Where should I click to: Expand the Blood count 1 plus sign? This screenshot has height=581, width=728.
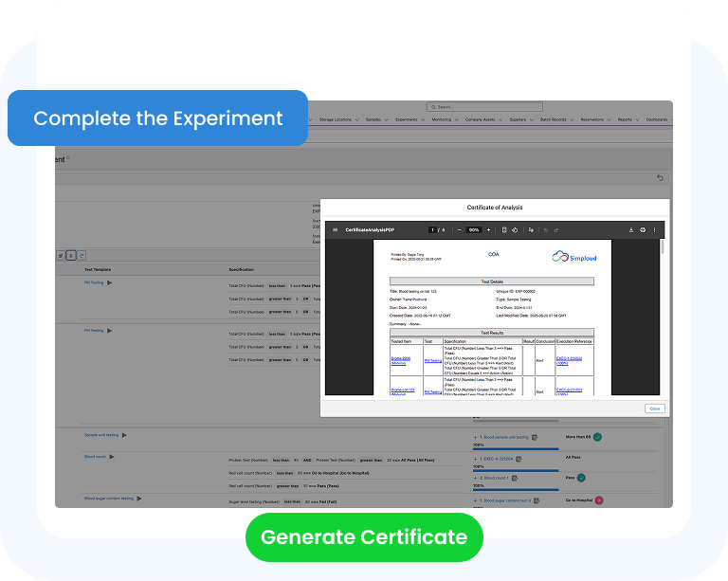(476, 478)
